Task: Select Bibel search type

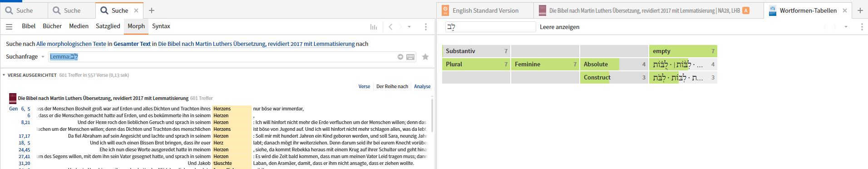Action: [x=29, y=26]
